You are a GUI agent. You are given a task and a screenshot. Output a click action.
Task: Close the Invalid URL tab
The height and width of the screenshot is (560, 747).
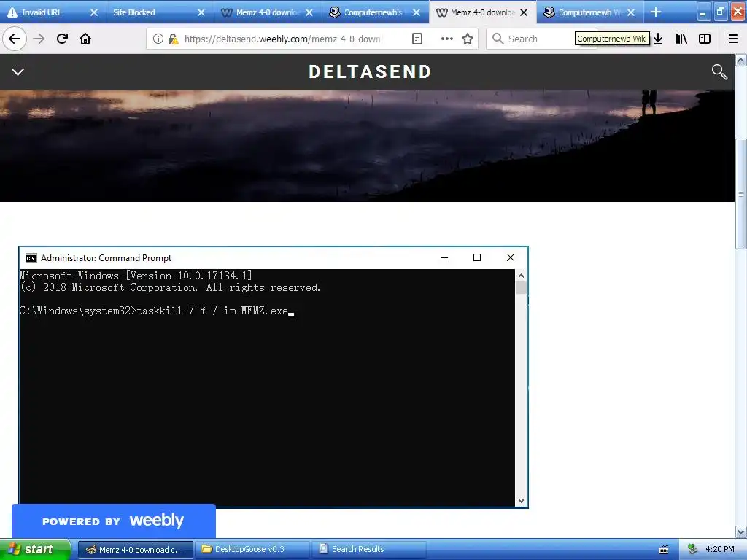coord(94,12)
